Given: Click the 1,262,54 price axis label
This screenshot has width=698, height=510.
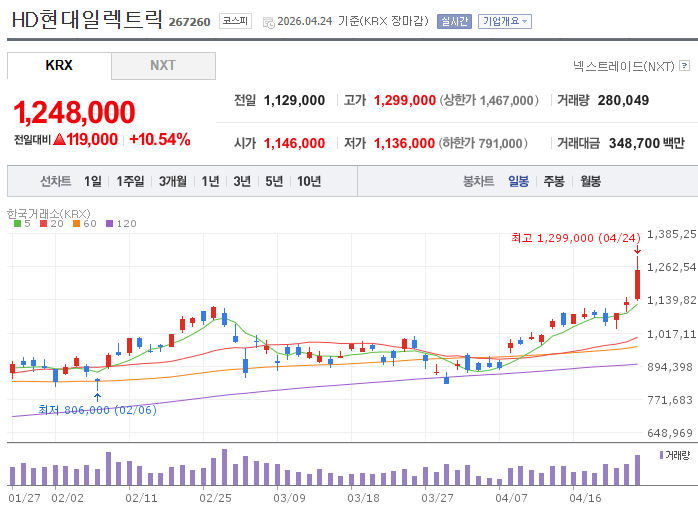Looking at the screenshot, I should click(671, 267).
